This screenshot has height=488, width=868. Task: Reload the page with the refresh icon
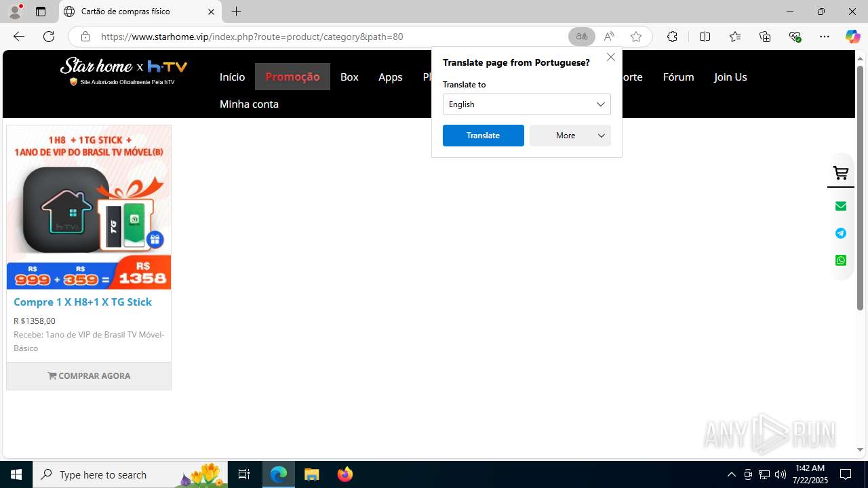click(x=49, y=37)
